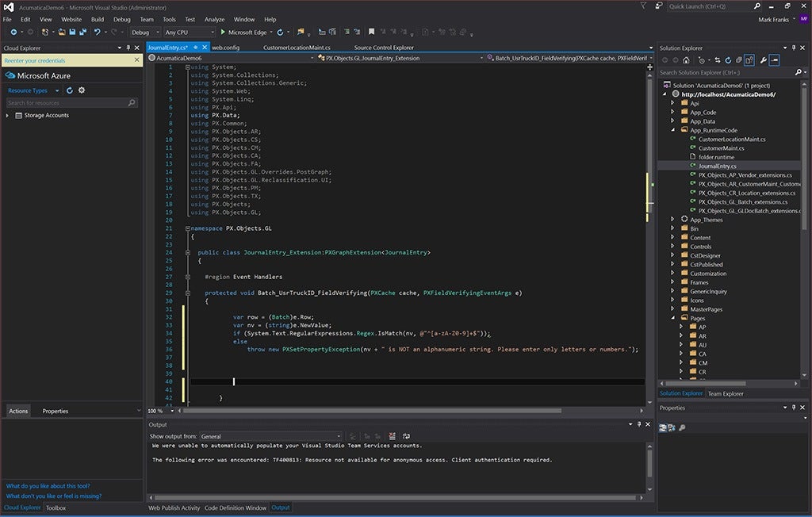Open Properties wrench icon in Solution Explorer
The width and height of the screenshot is (812, 517).
click(x=764, y=60)
